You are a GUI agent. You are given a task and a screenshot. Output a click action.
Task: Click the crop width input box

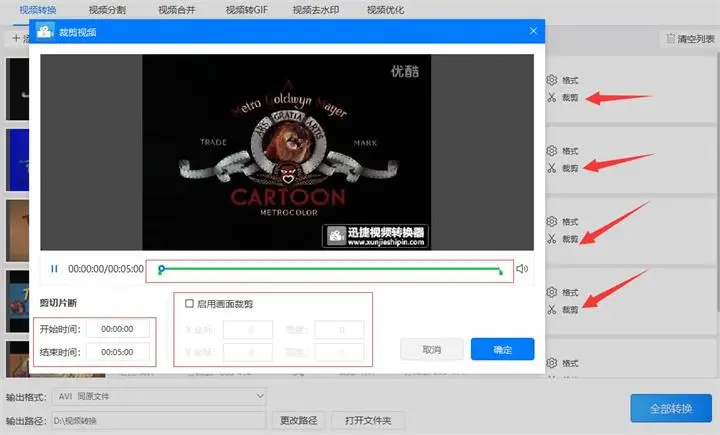339,330
